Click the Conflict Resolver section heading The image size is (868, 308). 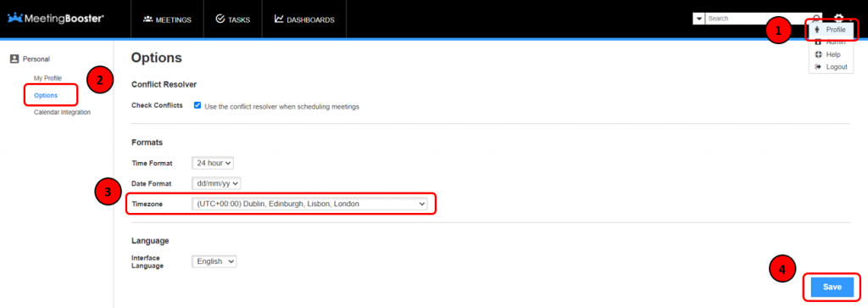click(164, 85)
